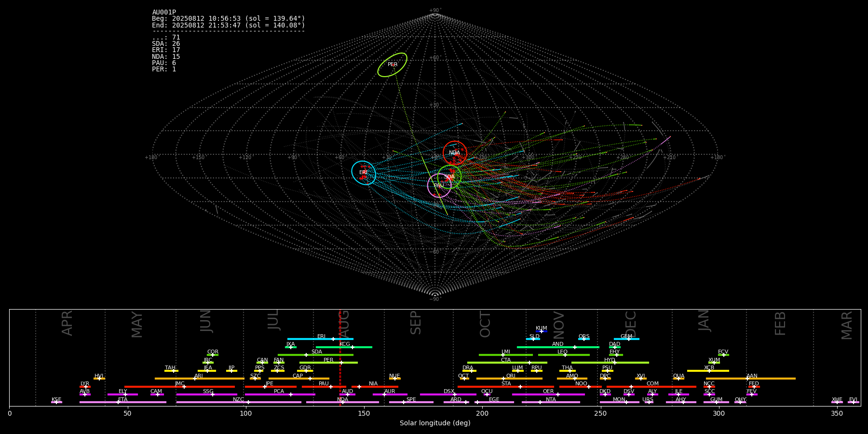Image resolution: width=868 pixels, height=434 pixels.
Task: Click the AAN orange bar in timeline
Action: coord(751,379)
